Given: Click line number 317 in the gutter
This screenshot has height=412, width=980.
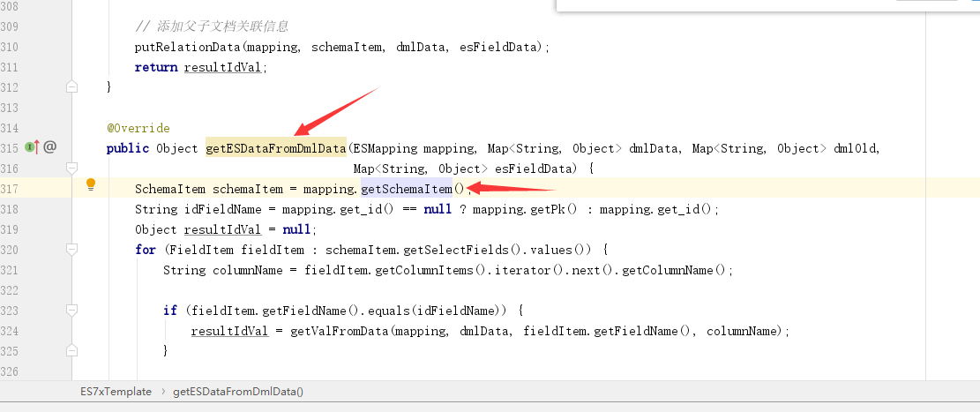Looking at the screenshot, I should pos(10,189).
